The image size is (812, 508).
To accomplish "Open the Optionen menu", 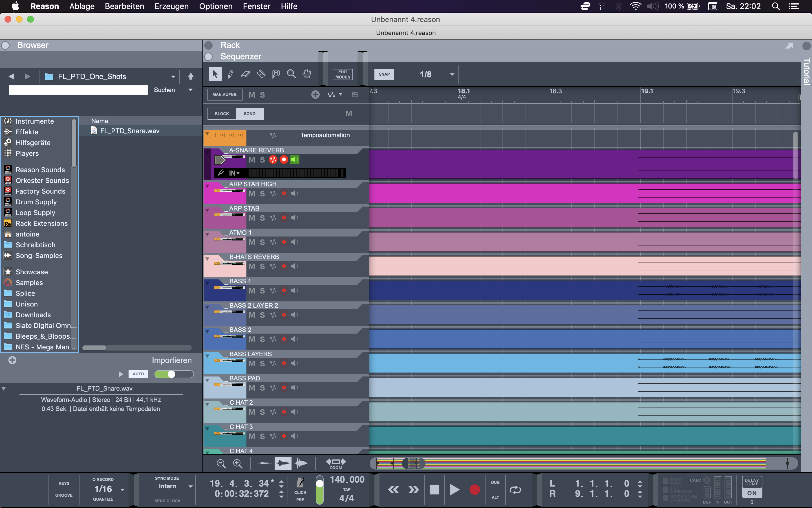I will click(x=216, y=6).
